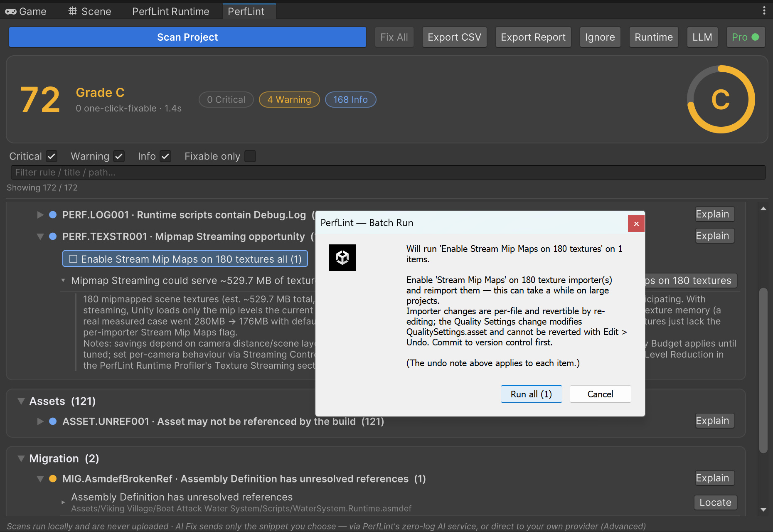Viewport: 773px width, 532px height.
Task: Click the Scan Project button
Action: pos(187,37)
